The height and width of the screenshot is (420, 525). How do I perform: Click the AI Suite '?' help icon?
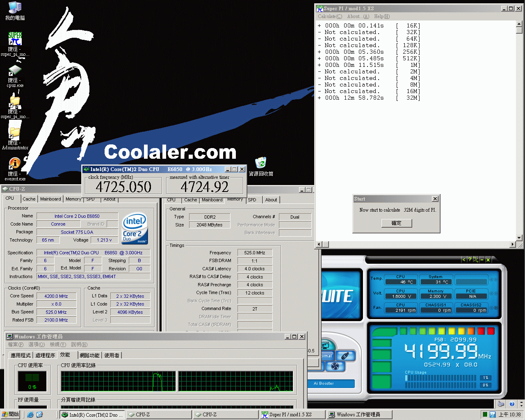470,260
